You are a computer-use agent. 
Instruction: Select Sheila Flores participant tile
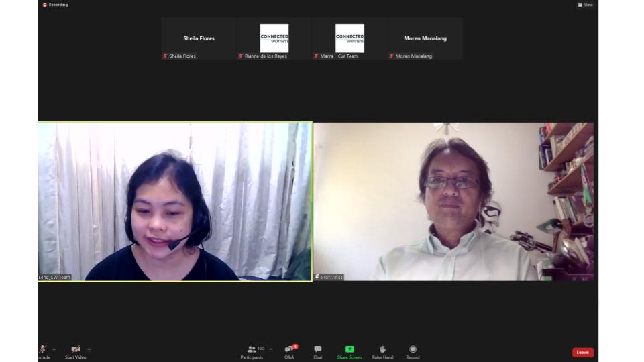pos(199,39)
